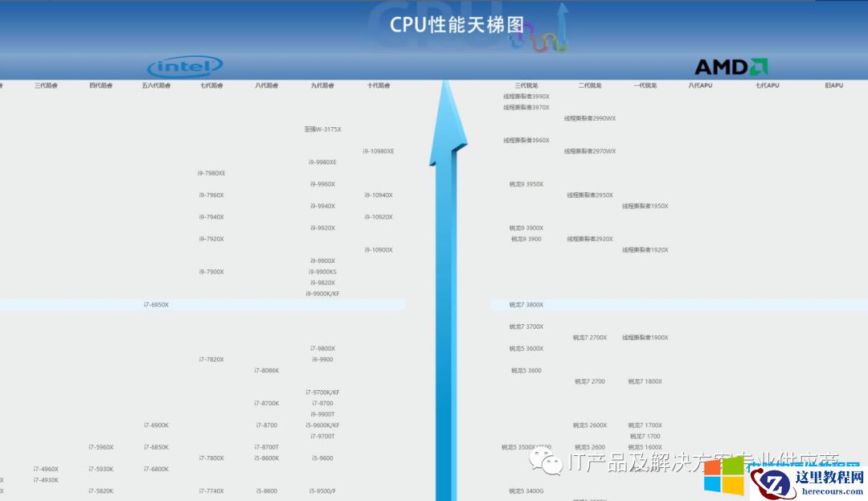Click the 锐龙9 3900X entry
Screen dimensions: 868x501
pos(526,228)
